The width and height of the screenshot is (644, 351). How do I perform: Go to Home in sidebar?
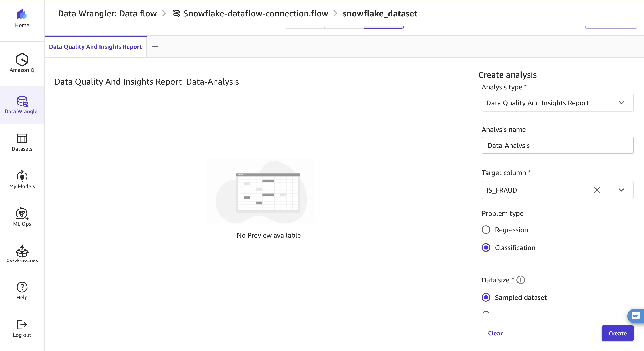coord(22,19)
